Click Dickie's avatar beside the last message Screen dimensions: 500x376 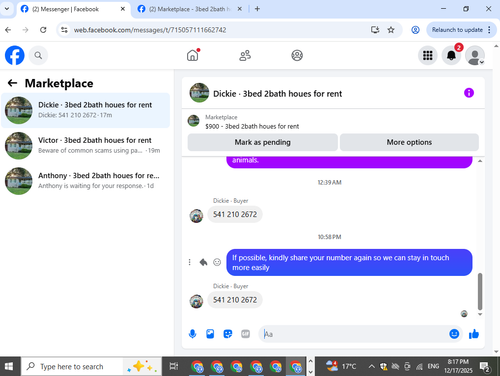tap(196, 301)
